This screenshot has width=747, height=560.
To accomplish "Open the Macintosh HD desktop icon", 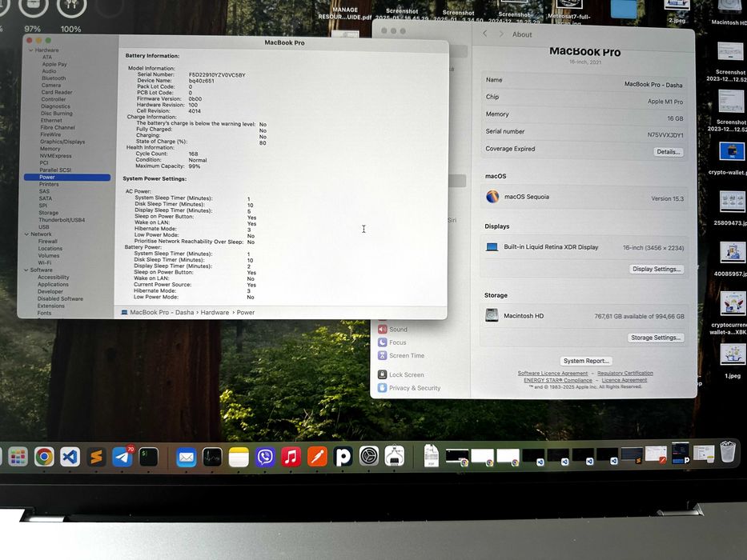I will pos(730,12).
